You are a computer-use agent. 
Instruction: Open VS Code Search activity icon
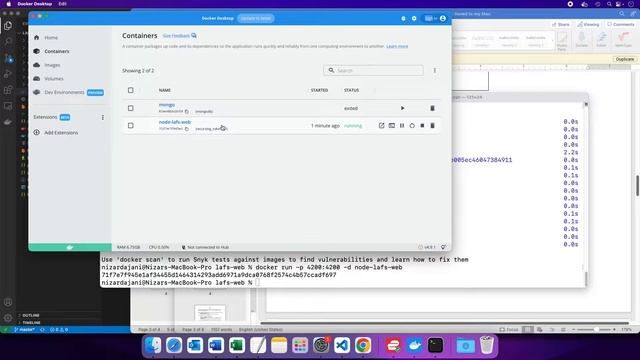pos(8,42)
